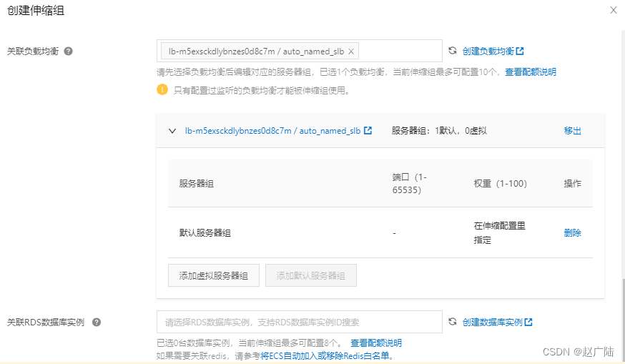Image resolution: width=625 pixels, height=364 pixels.
Task: Close the 创建伸缩组 dialog
Action: (x=613, y=10)
